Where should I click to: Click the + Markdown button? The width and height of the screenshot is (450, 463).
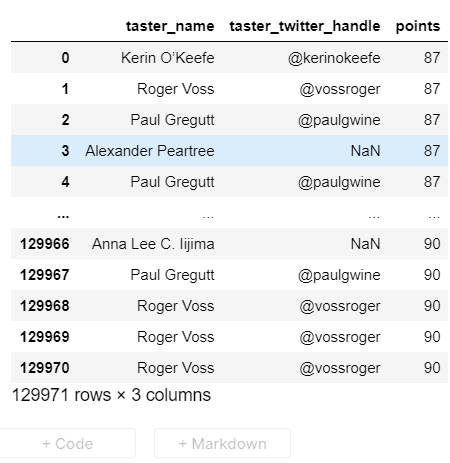click(x=222, y=444)
